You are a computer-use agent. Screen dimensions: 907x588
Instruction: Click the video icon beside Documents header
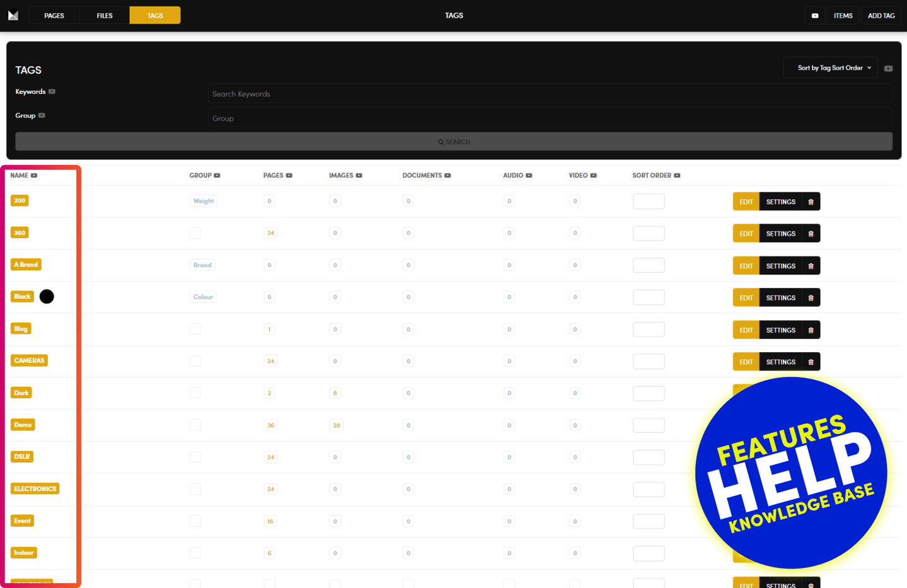448,176
